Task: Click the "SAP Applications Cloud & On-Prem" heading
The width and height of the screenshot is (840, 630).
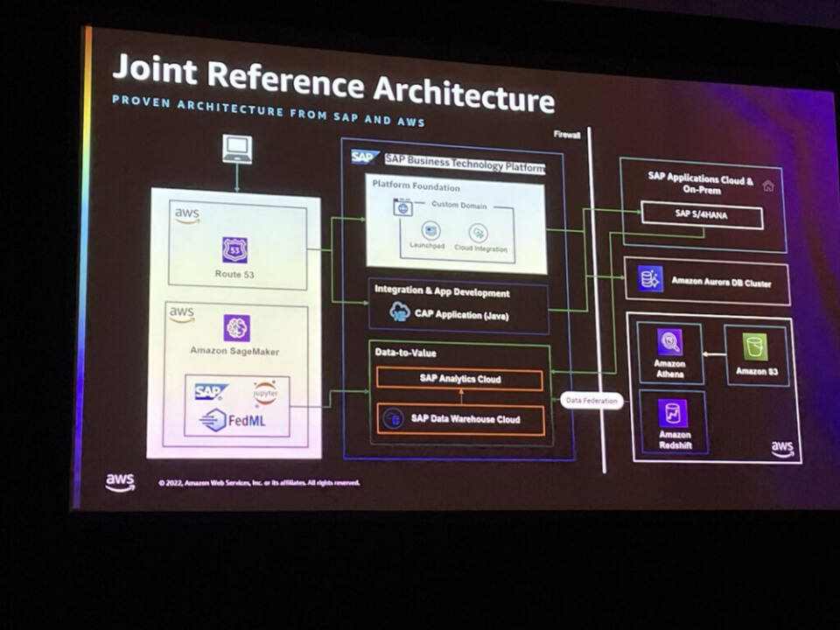Action: coord(701,183)
